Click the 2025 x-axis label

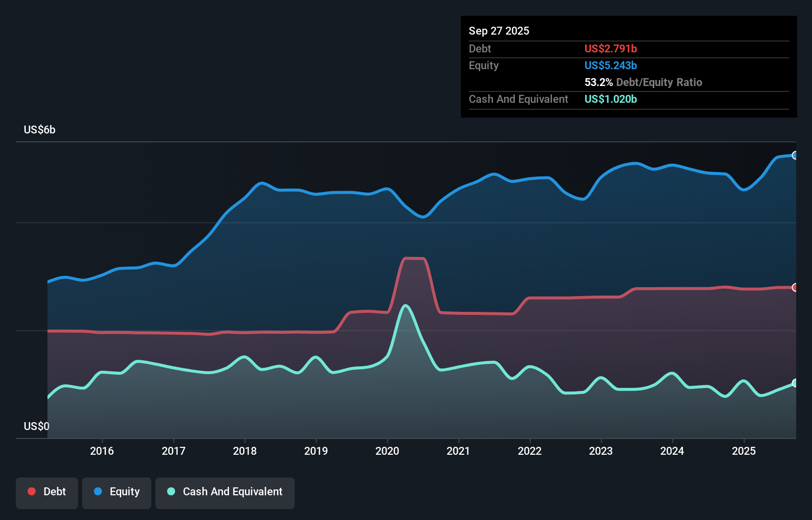744,451
